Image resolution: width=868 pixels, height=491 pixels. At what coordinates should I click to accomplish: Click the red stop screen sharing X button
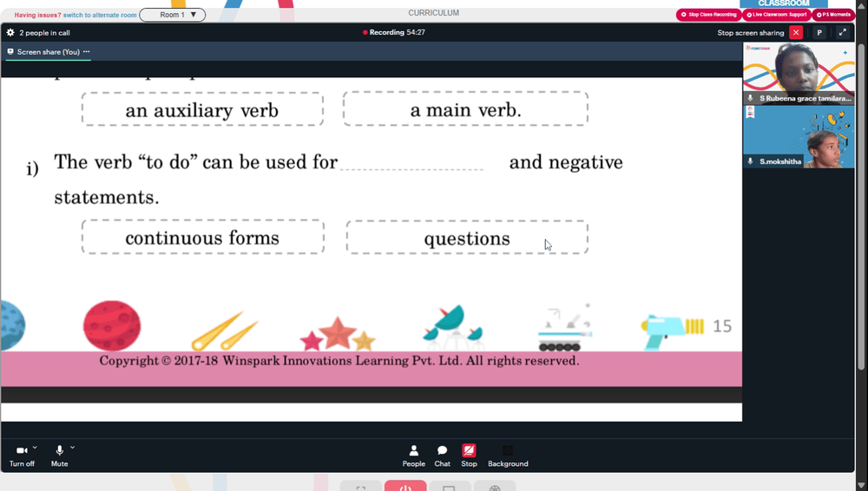[x=796, y=33]
